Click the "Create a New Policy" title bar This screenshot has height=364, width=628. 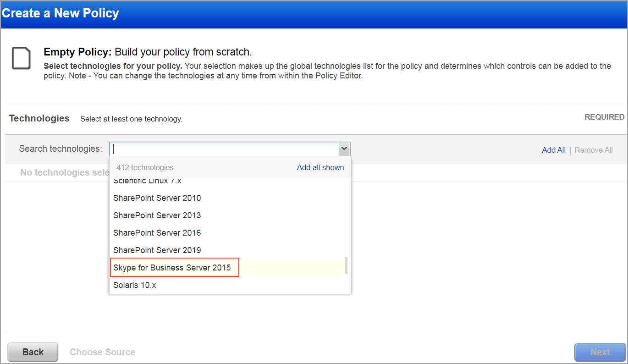tap(60, 13)
